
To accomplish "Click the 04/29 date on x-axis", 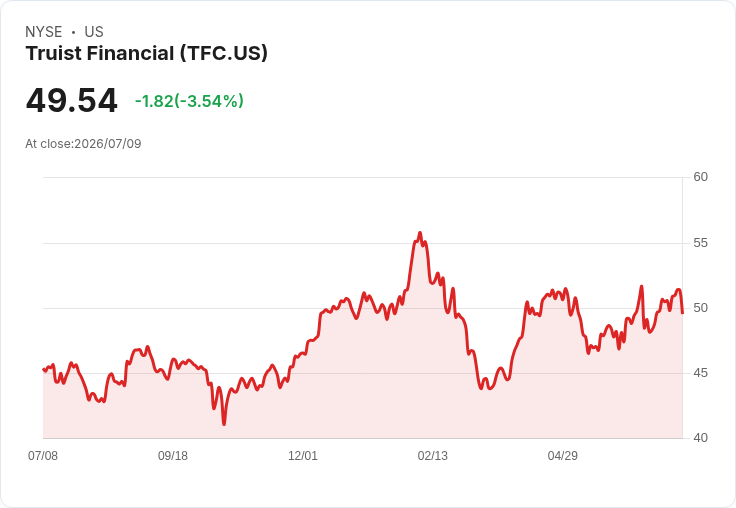I will click(562, 456).
